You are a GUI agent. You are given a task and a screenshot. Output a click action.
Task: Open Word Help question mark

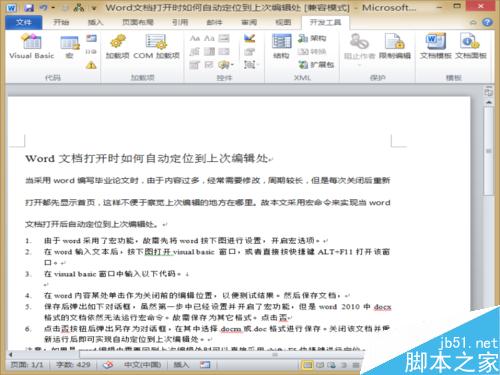tap(487, 22)
